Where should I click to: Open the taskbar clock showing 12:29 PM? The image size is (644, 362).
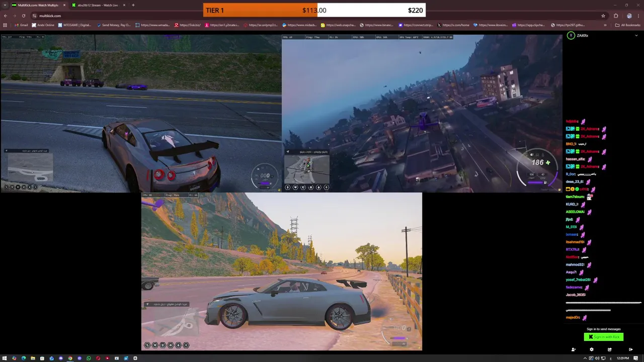pos(623,358)
